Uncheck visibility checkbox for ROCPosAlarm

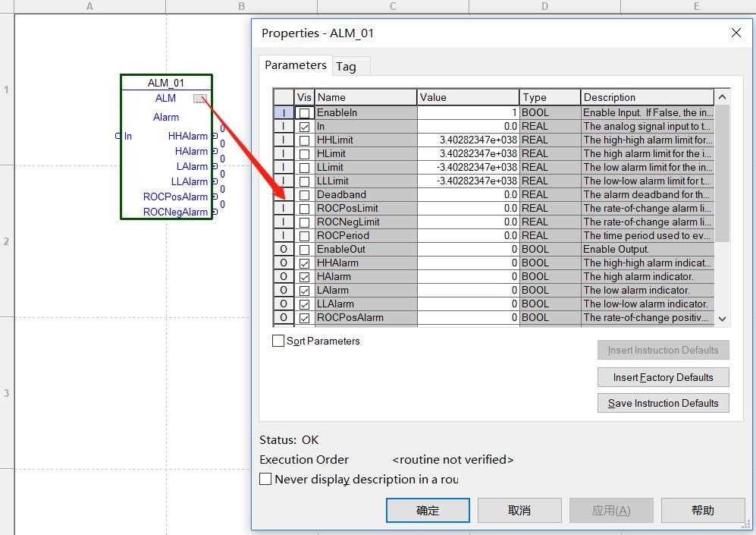(304, 318)
